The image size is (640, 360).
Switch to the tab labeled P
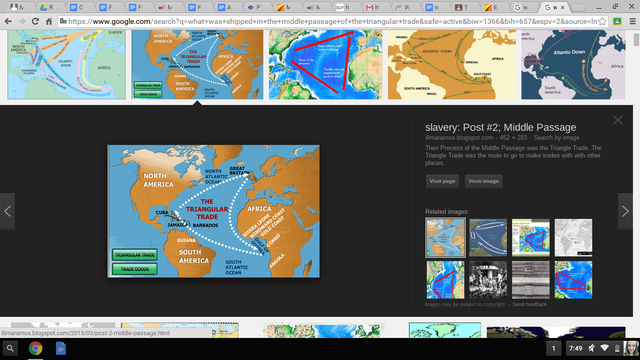[x=255, y=7]
